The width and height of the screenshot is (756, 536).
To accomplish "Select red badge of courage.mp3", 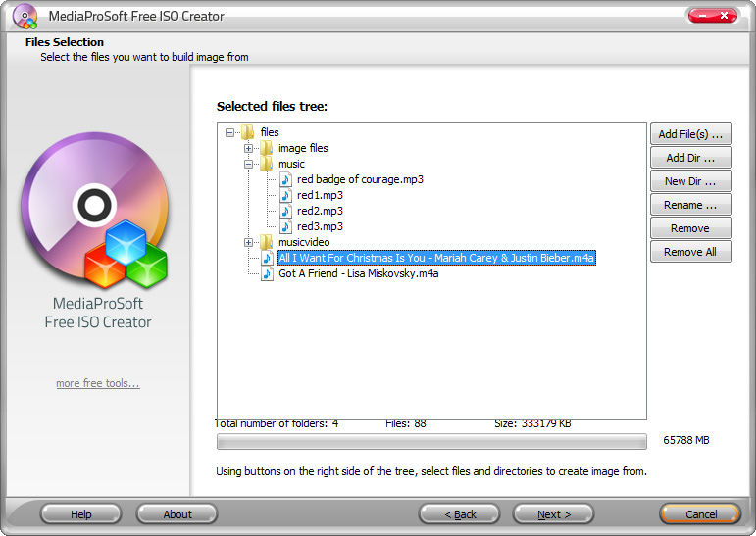I will 360,179.
